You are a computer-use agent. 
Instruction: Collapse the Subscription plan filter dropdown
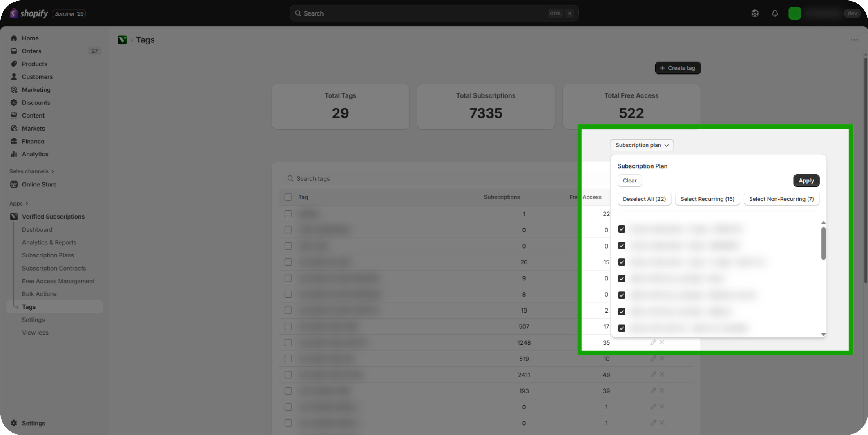point(642,145)
